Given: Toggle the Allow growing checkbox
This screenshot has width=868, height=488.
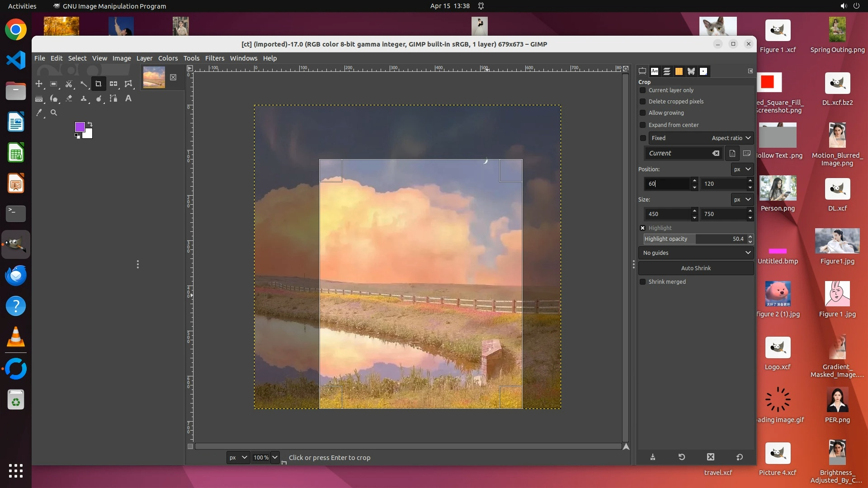Looking at the screenshot, I should (x=642, y=113).
